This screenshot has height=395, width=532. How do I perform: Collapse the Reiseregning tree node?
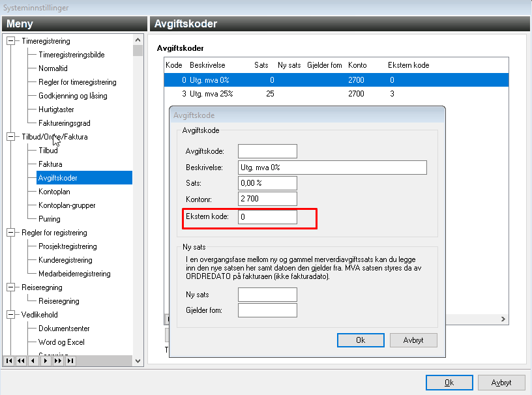[x=11, y=287]
